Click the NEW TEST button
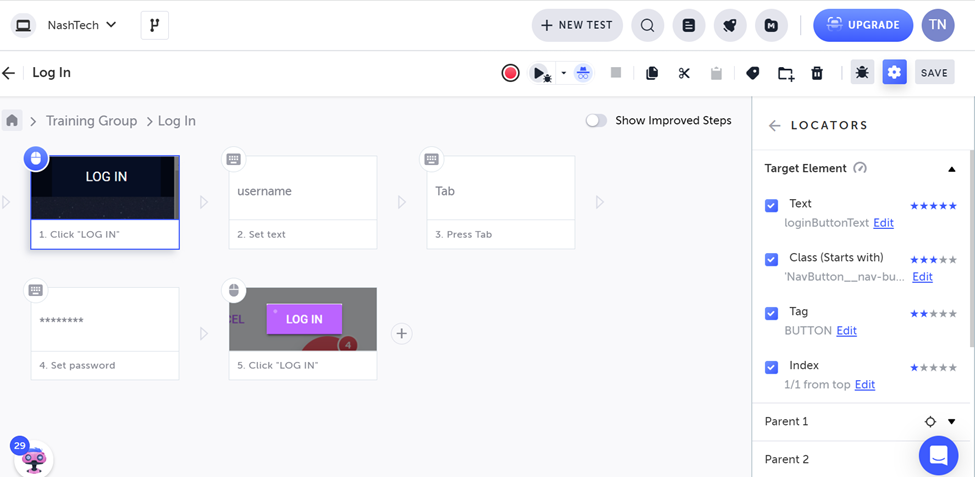975x477 pixels. tap(577, 25)
